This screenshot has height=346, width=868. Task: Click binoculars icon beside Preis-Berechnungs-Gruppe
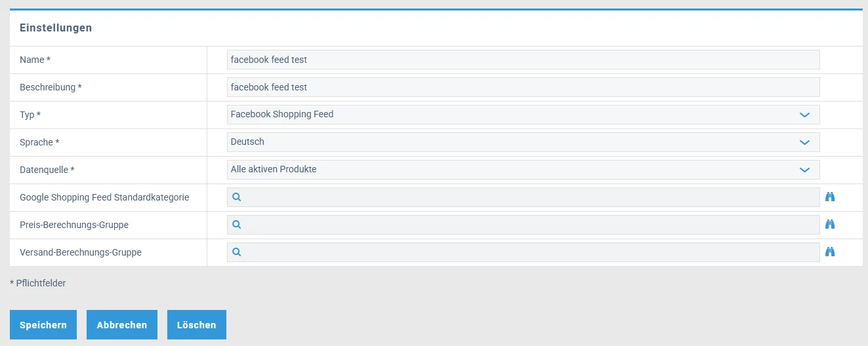(x=830, y=224)
